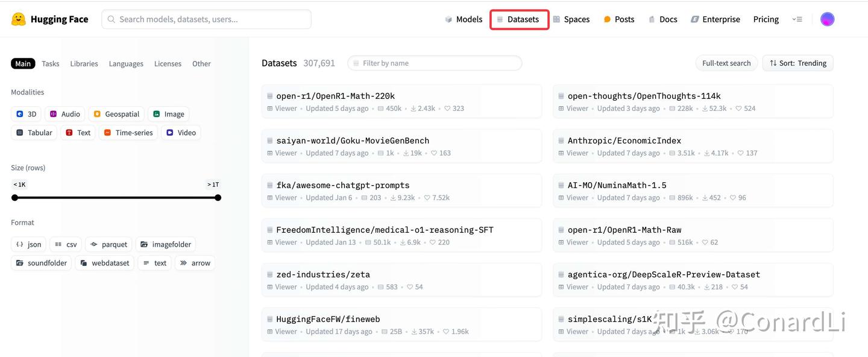
Task: Click the Full-text search button
Action: [726, 63]
